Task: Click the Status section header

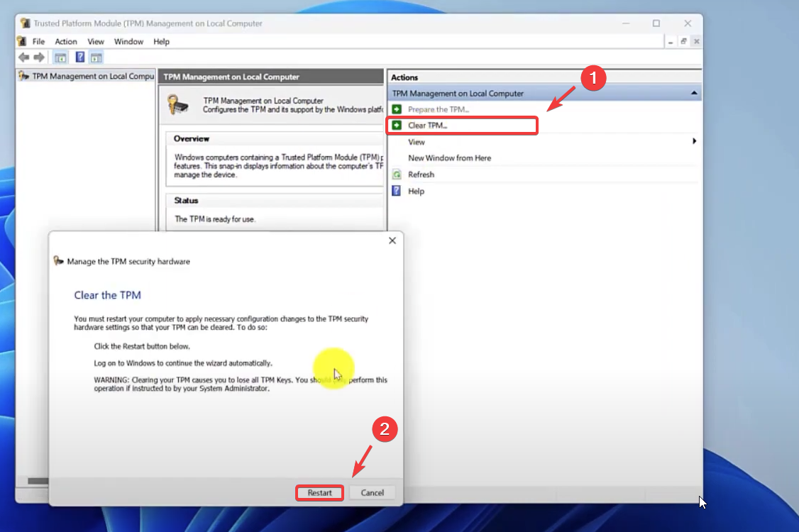Action: [186, 200]
